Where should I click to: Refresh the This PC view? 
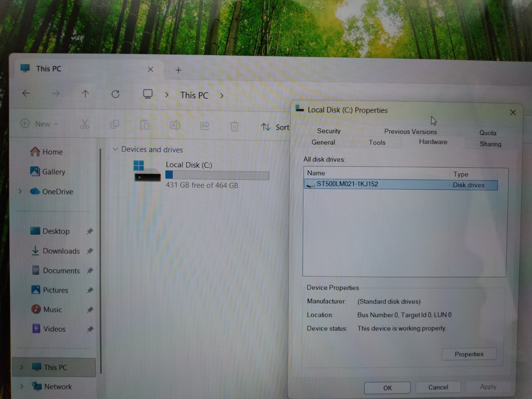coord(115,94)
